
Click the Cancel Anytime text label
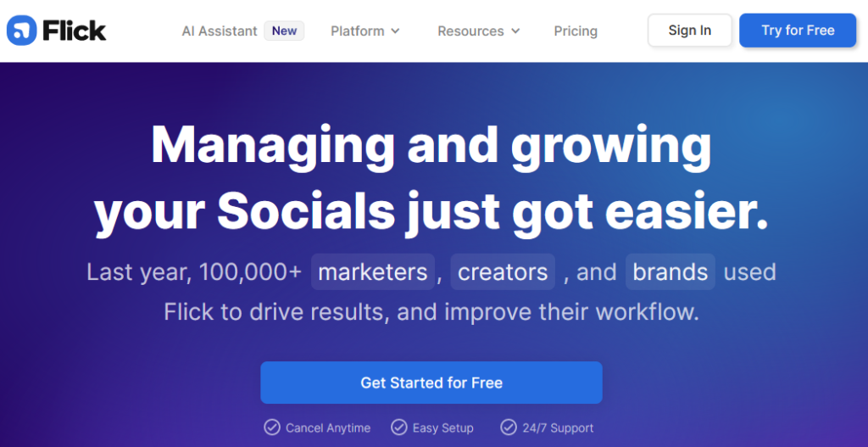pos(328,428)
